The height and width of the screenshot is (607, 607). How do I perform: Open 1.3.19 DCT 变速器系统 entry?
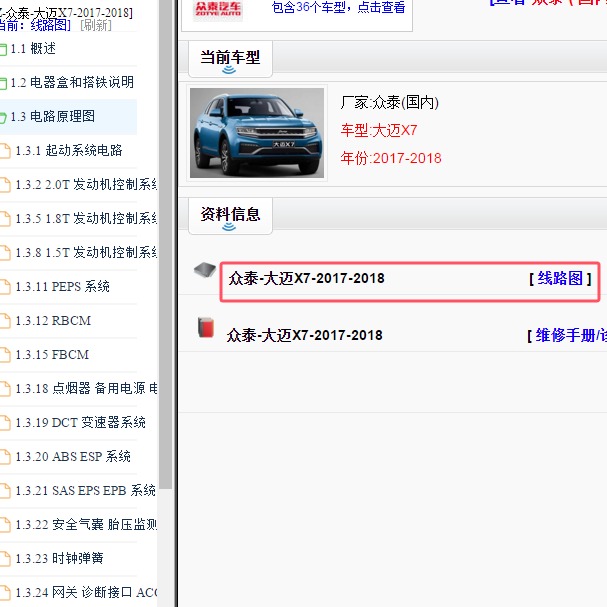point(81,423)
